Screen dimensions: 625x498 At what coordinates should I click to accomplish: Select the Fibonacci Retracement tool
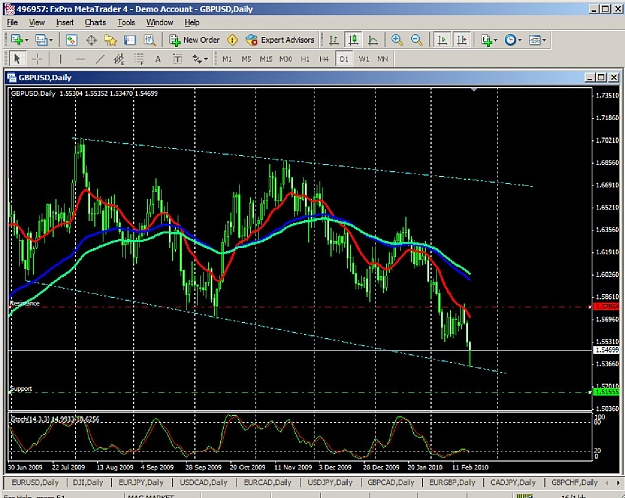(x=138, y=59)
